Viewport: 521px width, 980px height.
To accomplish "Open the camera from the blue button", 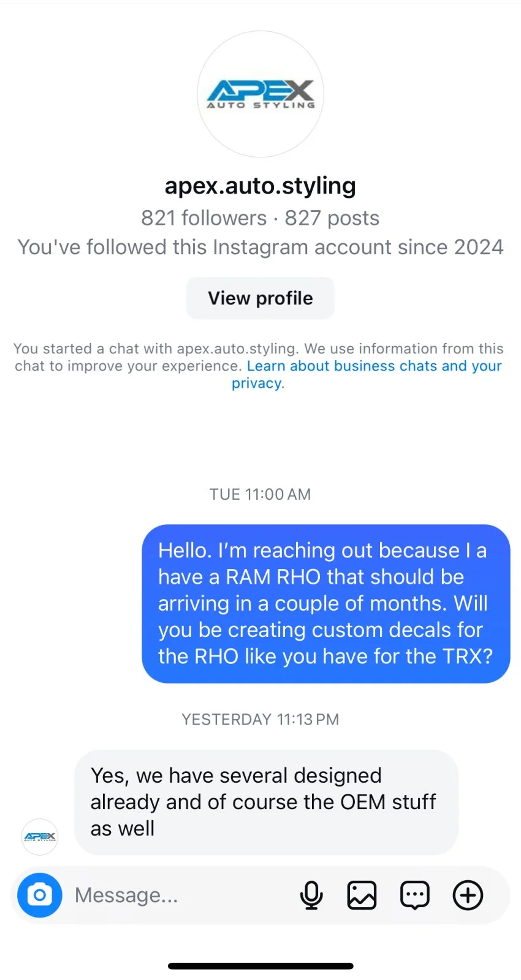I will 40,895.
